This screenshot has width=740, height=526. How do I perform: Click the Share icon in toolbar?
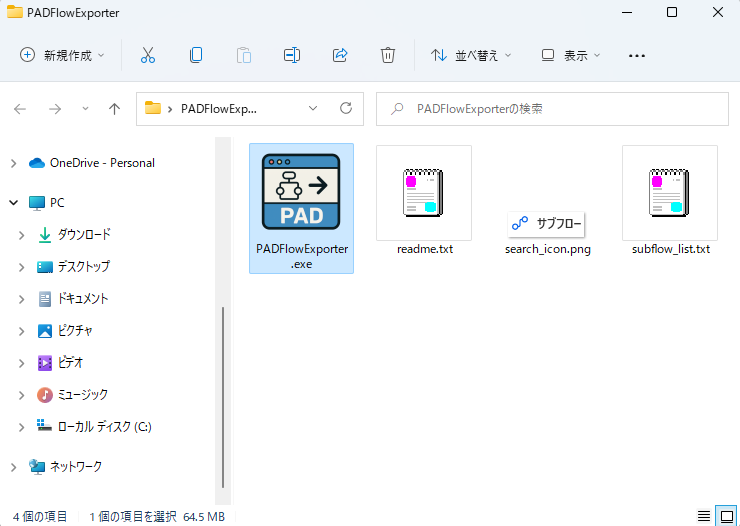point(340,55)
